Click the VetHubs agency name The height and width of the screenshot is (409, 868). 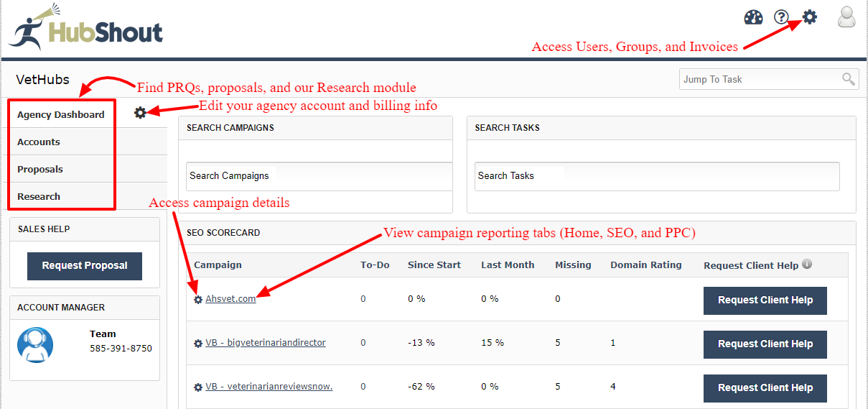click(x=42, y=79)
